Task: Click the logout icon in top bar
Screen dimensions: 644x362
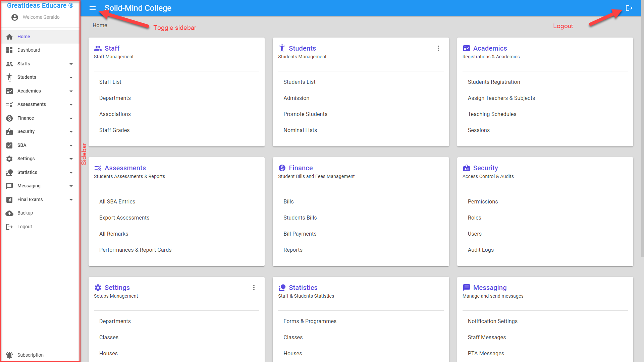Action: tap(629, 8)
